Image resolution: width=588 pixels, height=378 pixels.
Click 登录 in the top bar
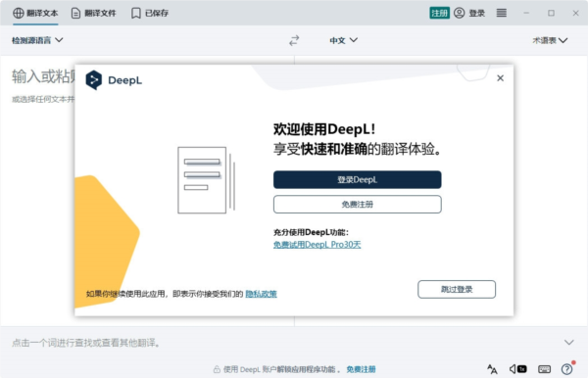coord(469,13)
